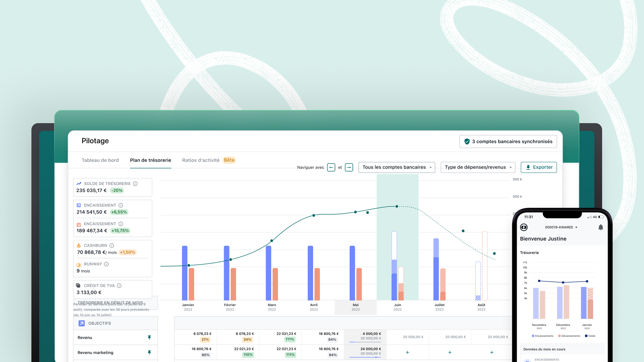Click the Crédit de TVA calculator icon
This screenshot has width=644, height=362.
(78, 285)
